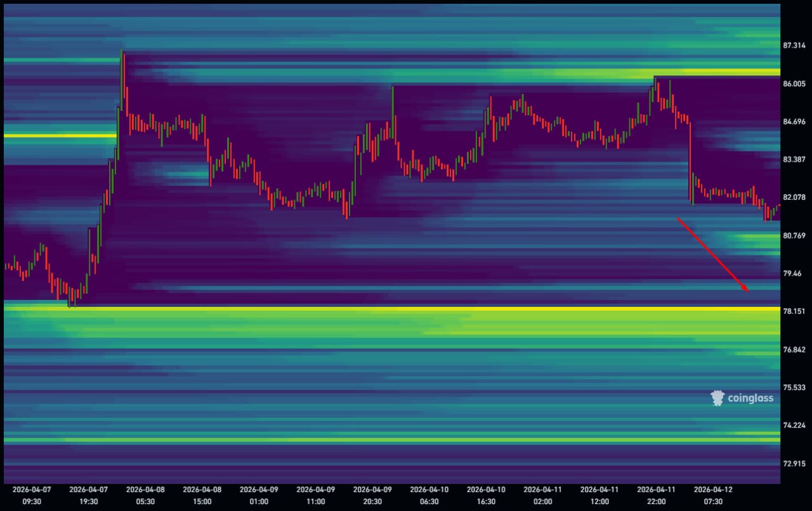Select the 2026-04-10 06:30 time label
The width and height of the screenshot is (812, 511).
[x=429, y=495]
